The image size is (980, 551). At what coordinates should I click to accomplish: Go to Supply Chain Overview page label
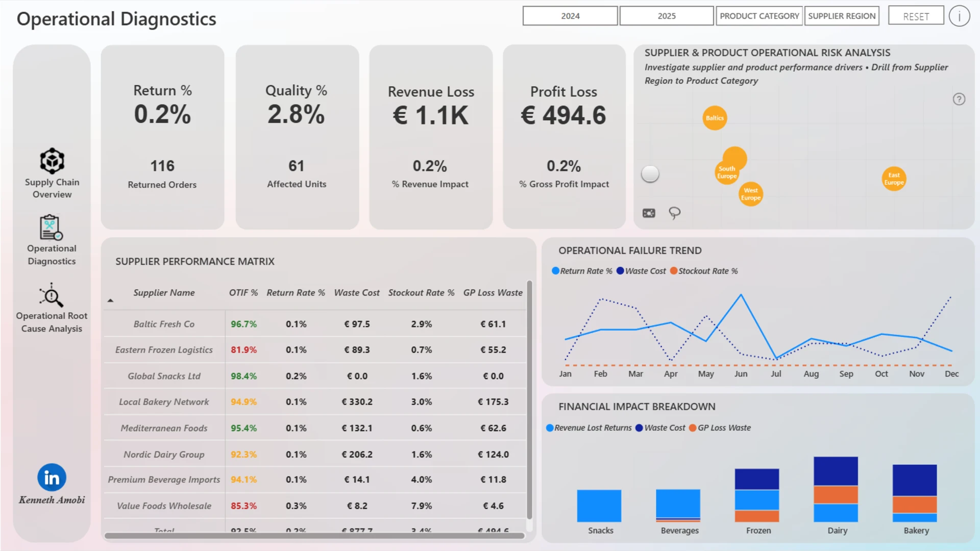(52, 188)
